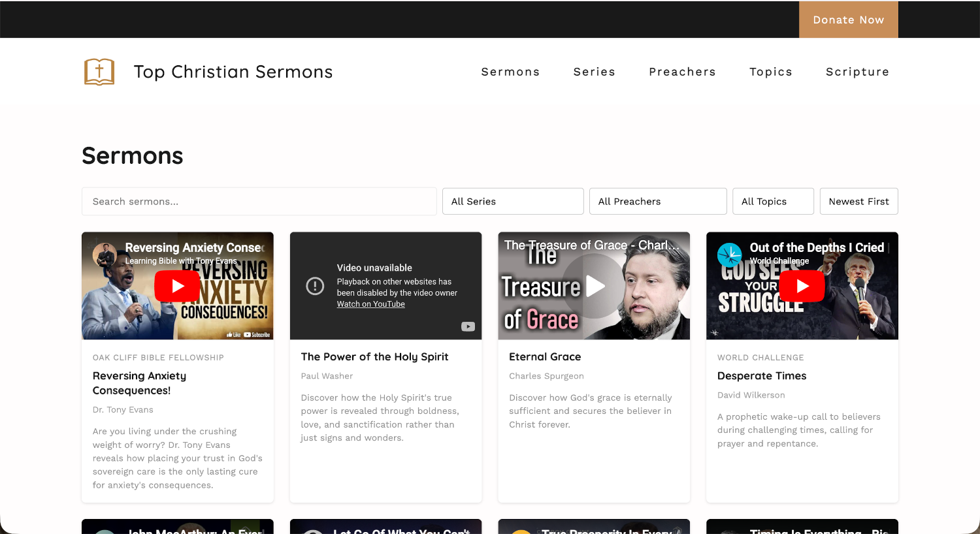The height and width of the screenshot is (534, 980).
Task: Open the Eternal Grace sermon title
Action: pyautogui.click(x=545, y=356)
